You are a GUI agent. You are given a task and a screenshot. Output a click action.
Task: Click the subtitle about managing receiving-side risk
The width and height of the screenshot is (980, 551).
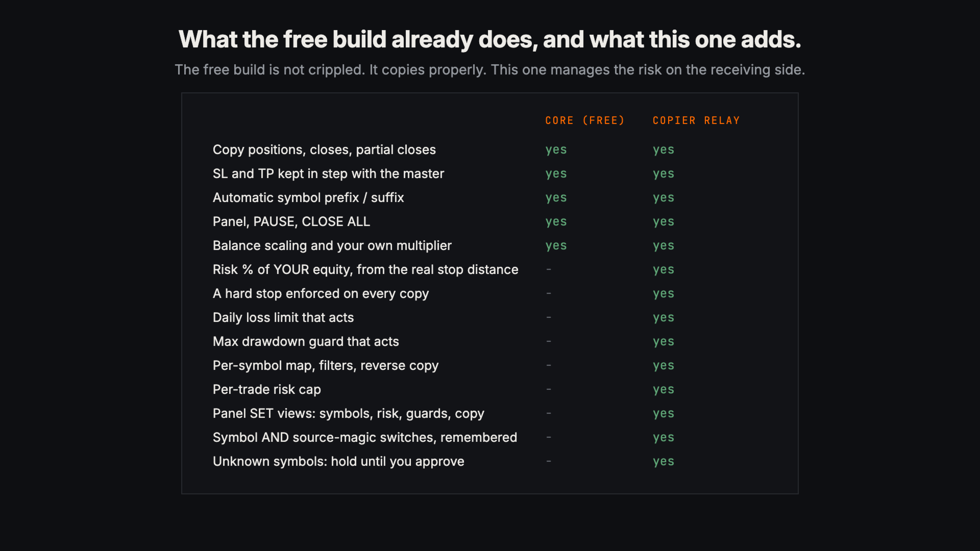(490, 69)
